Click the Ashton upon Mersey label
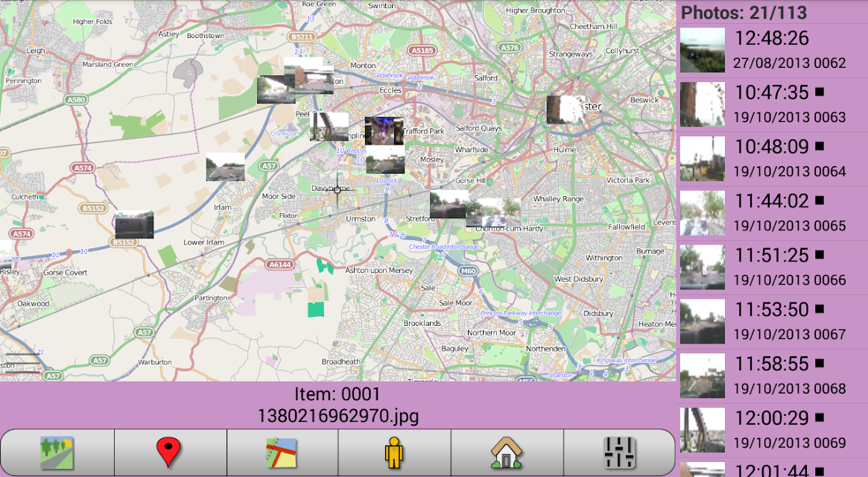868x477 pixels. (378, 271)
